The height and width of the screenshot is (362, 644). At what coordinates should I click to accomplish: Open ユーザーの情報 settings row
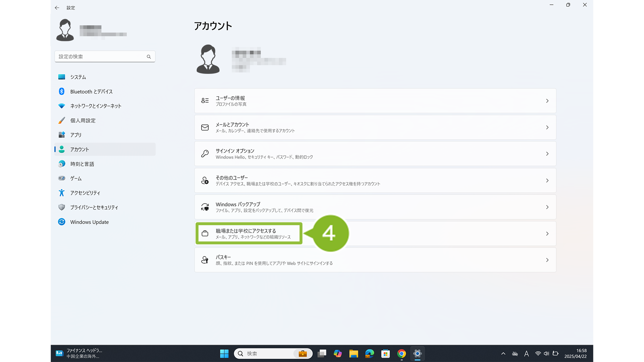pyautogui.click(x=375, y=101)
